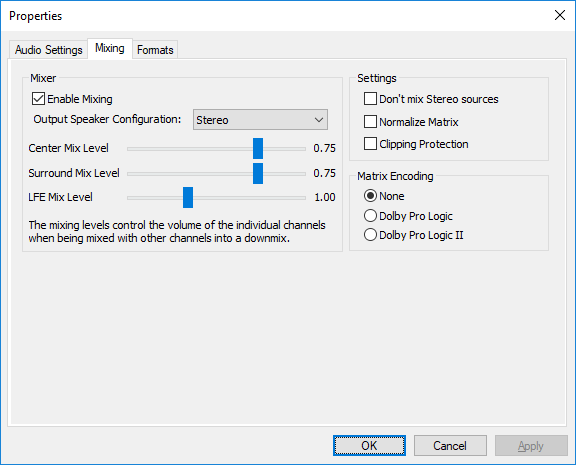Close the Properties dialog
This screenshot has height=465, width=576.
[x=559, y=15]
